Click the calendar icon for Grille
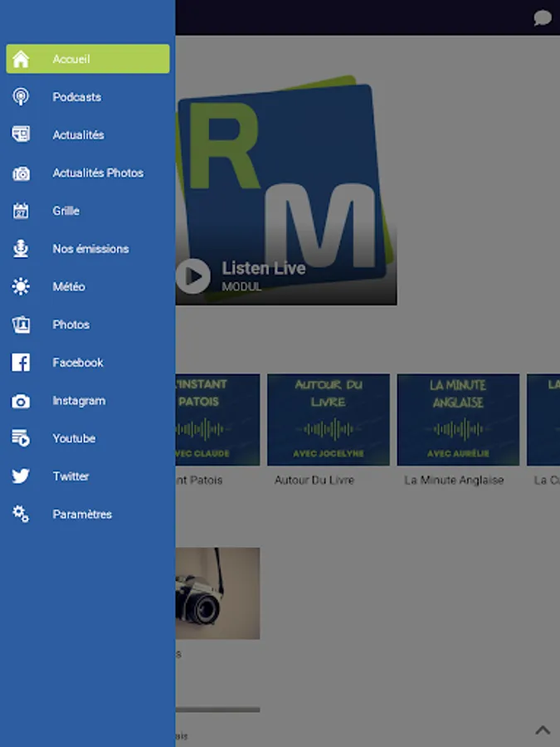Screen dimensions: 560x747 pyautogui.click(x=21, y=211)
